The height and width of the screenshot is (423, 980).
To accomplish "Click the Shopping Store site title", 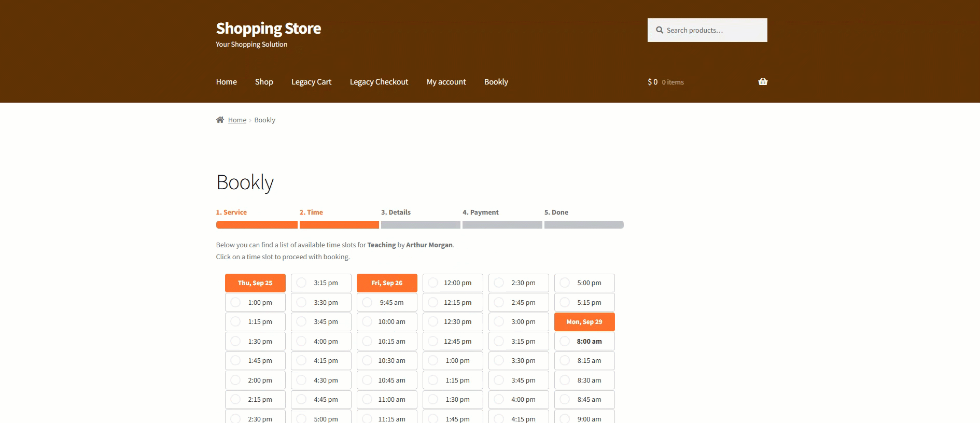I will pos(268,28).
